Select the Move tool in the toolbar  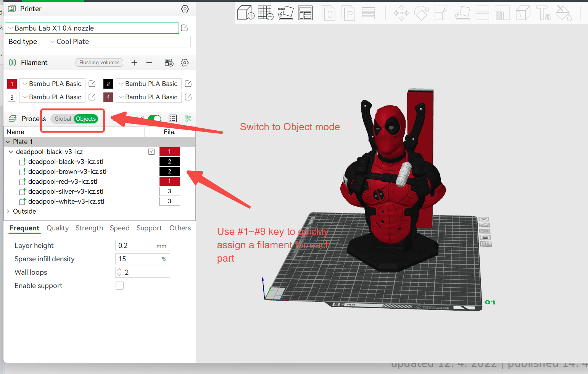[401, 13]
